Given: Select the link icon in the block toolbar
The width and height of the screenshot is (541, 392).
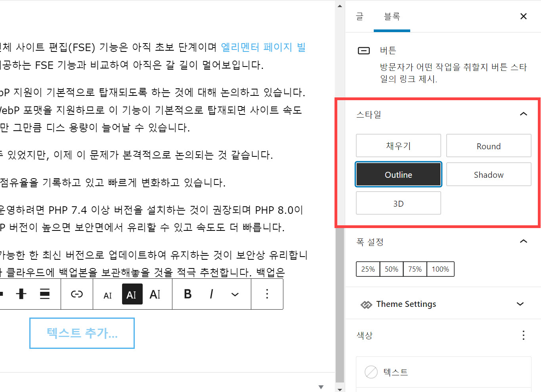Looking at the screenshot, I should tap(76, 294).
